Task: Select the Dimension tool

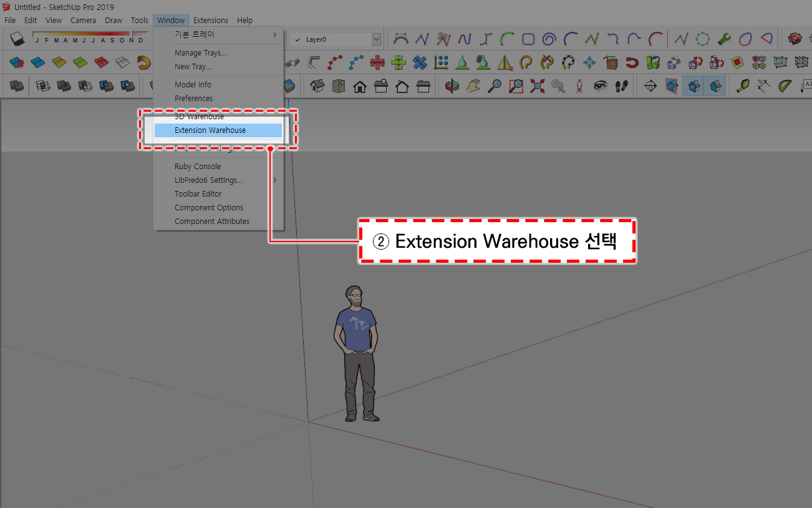Action: [764, 86]
